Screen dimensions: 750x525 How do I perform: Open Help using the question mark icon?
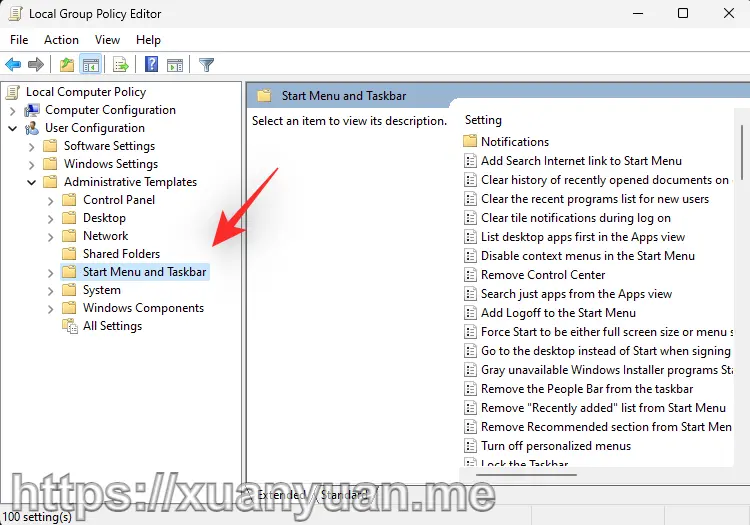tap(151, 65)
